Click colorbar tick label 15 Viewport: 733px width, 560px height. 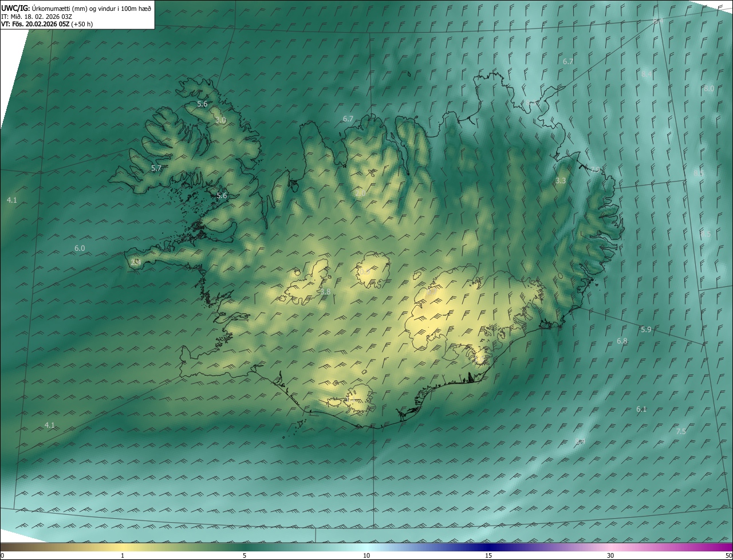488,555
